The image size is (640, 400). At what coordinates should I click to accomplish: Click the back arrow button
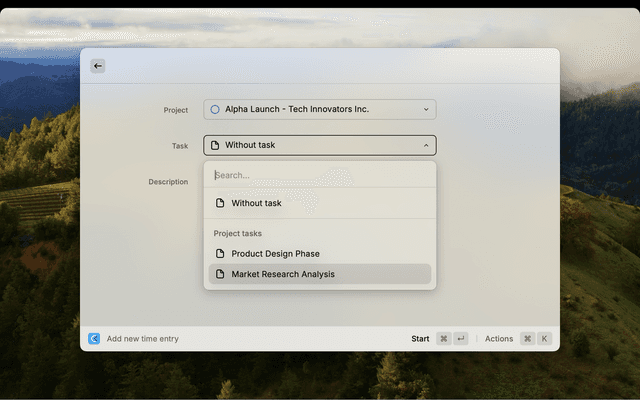97,66
